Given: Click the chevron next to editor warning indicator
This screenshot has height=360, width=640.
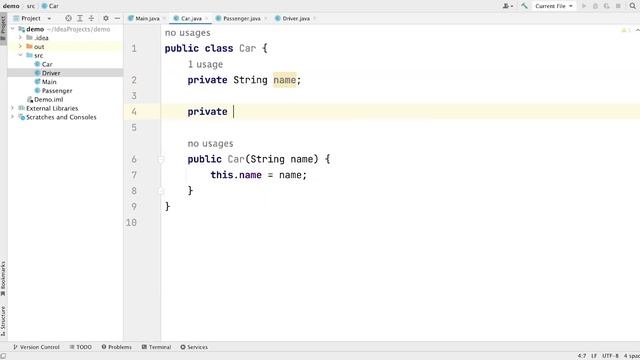Looking at the screenshot, I should pos(637,30).
